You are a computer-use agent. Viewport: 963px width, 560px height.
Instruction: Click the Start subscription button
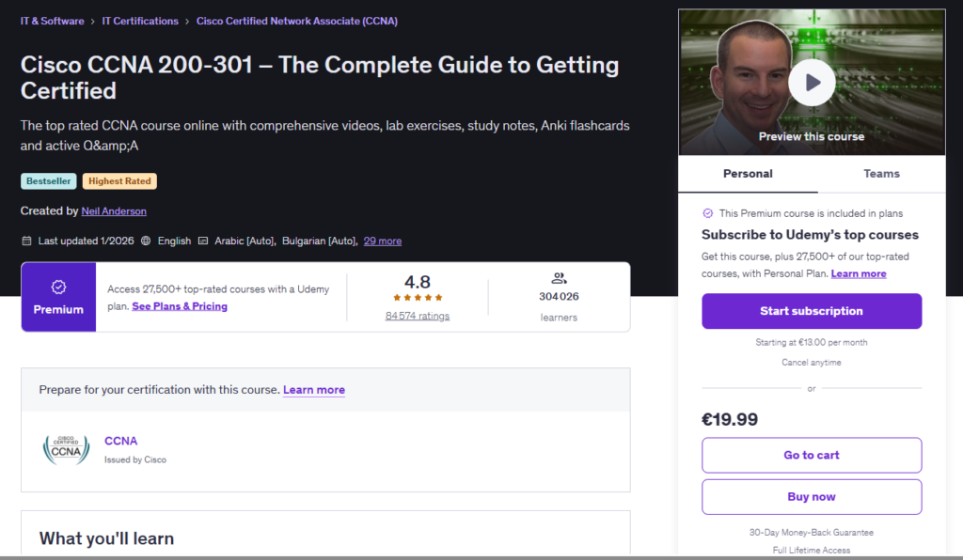coord(811,311)
